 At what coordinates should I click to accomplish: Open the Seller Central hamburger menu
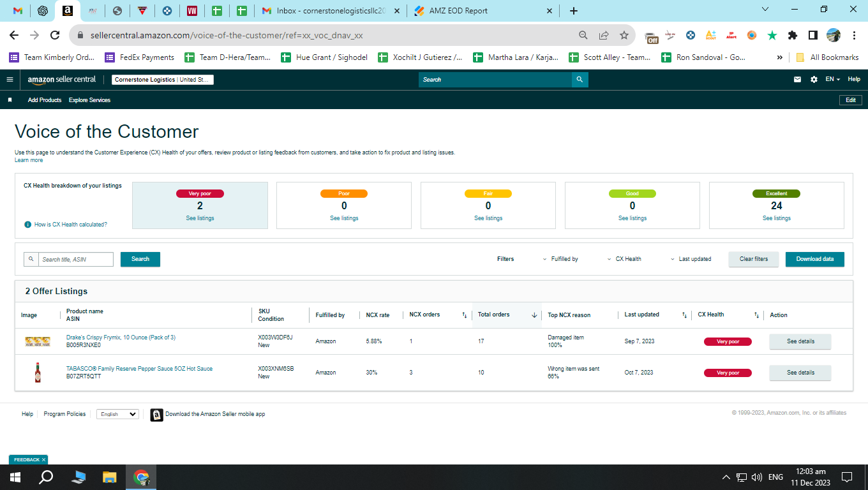10,80
